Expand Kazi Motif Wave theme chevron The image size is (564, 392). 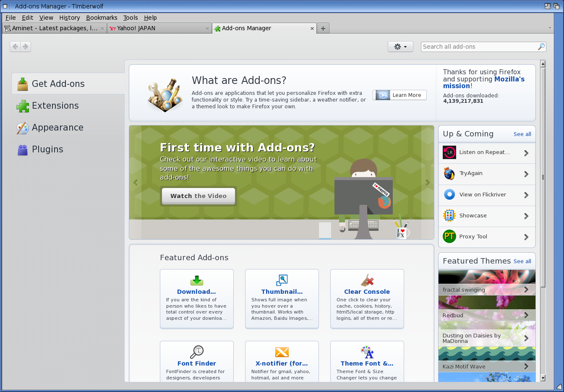pos(526,366)
